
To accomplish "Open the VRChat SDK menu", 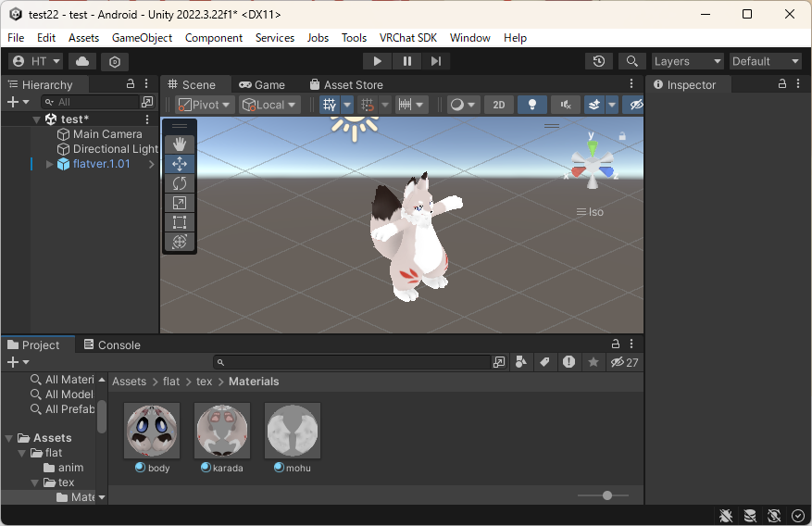I will pos(408,38).
